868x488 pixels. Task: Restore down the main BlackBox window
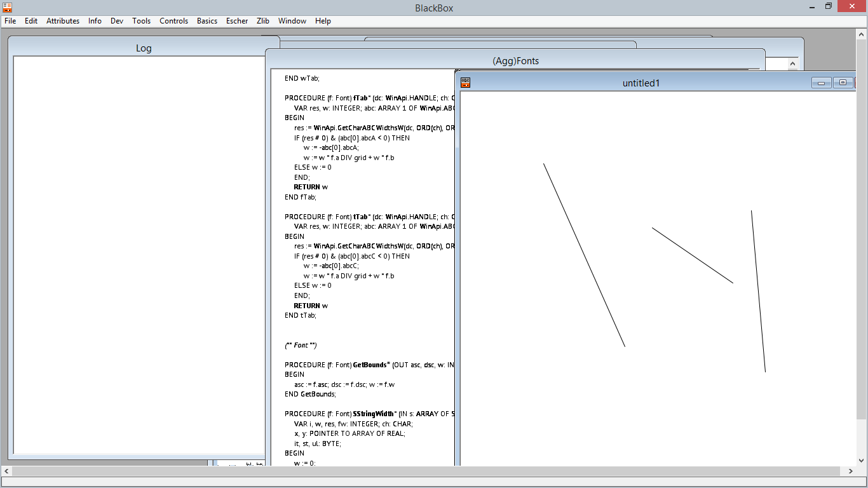(829, 6)
